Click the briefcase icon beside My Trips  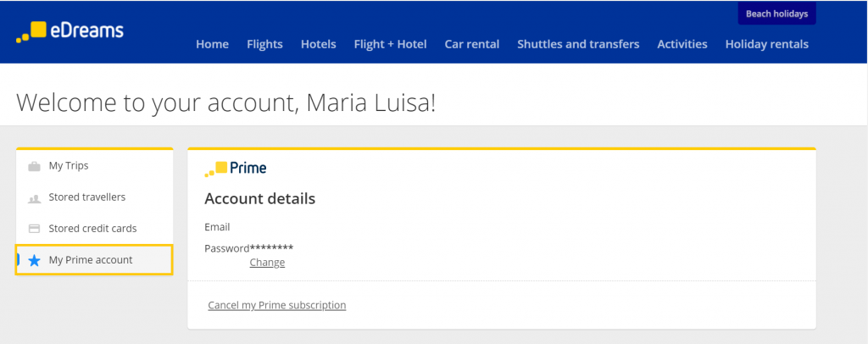(34, 166)
